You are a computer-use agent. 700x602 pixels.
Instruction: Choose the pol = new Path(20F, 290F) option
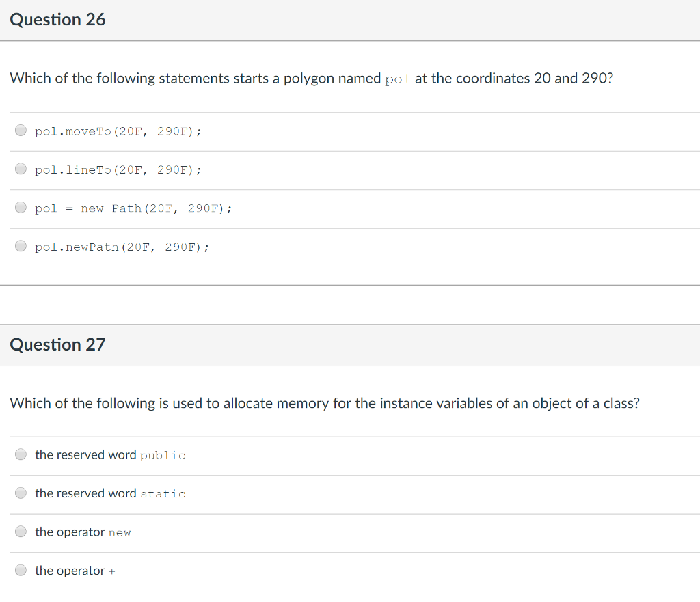point(21,208)
